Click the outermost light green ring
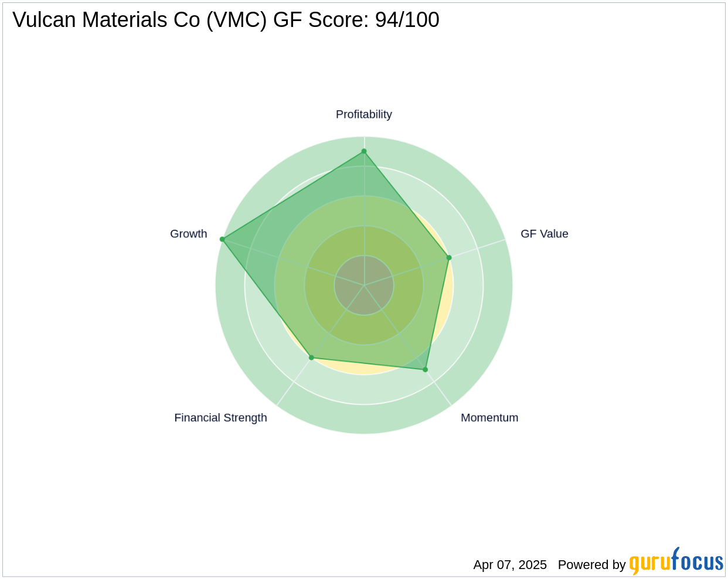This screenshot has height=579, width=728. click(364, 419)
